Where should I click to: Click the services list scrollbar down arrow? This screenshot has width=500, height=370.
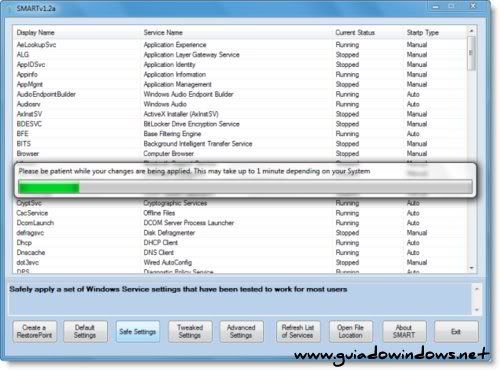(x=471, y=268)
